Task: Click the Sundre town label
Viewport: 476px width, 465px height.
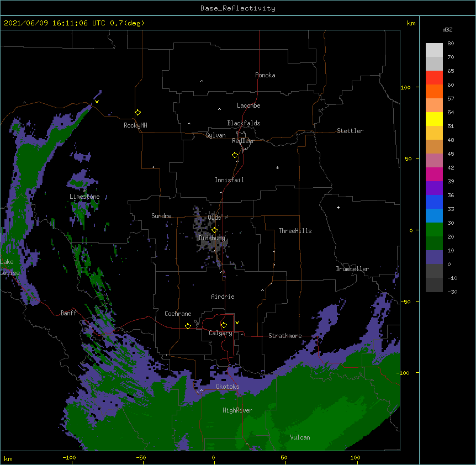Action: point(161,216)
